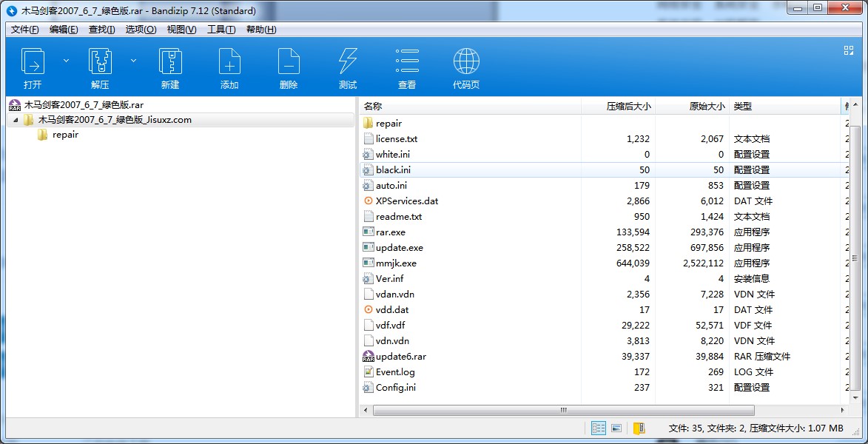This screenshot has height=444, width=868.
Task: Click the 添加 (Add) file icon
Action: tap(229, 61)
